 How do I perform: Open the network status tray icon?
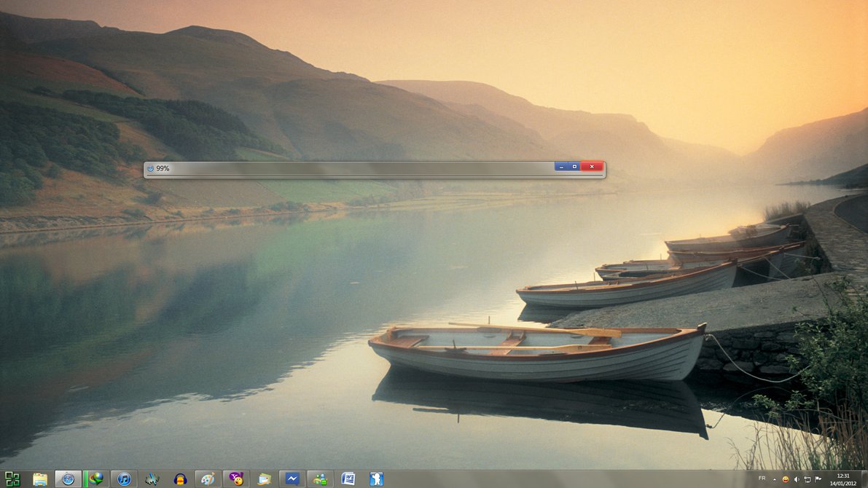coord(807,479)
